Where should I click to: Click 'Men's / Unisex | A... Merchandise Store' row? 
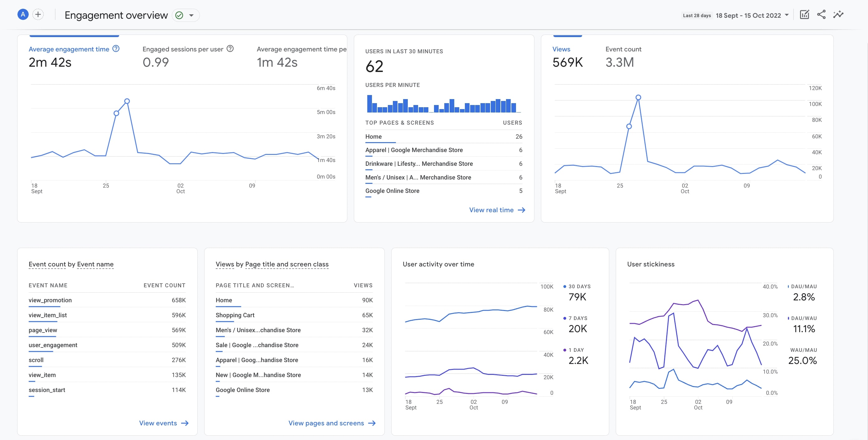pos(443,177)
